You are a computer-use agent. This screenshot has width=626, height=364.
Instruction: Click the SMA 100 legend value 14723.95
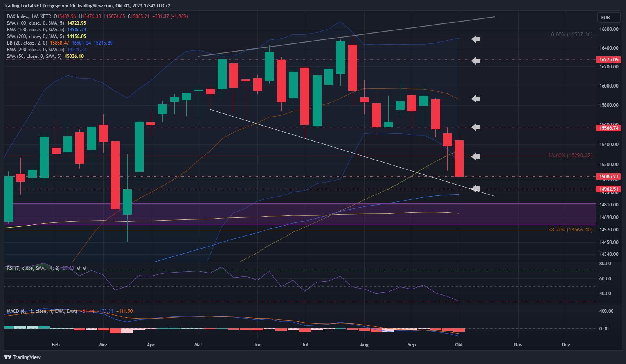pos(77,23)
